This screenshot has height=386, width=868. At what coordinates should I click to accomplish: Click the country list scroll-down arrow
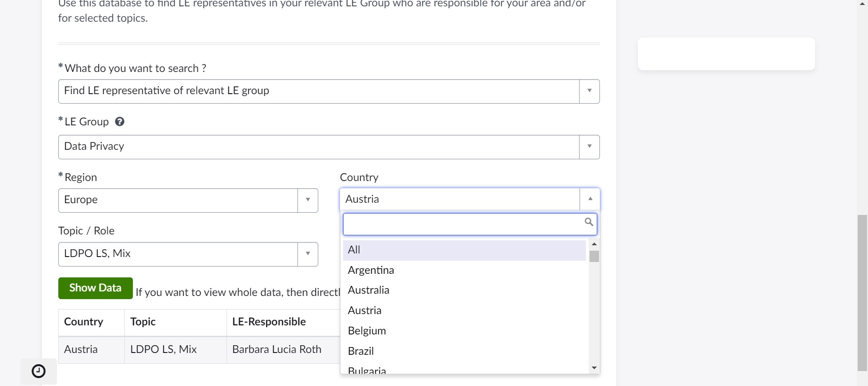[594, 368]
